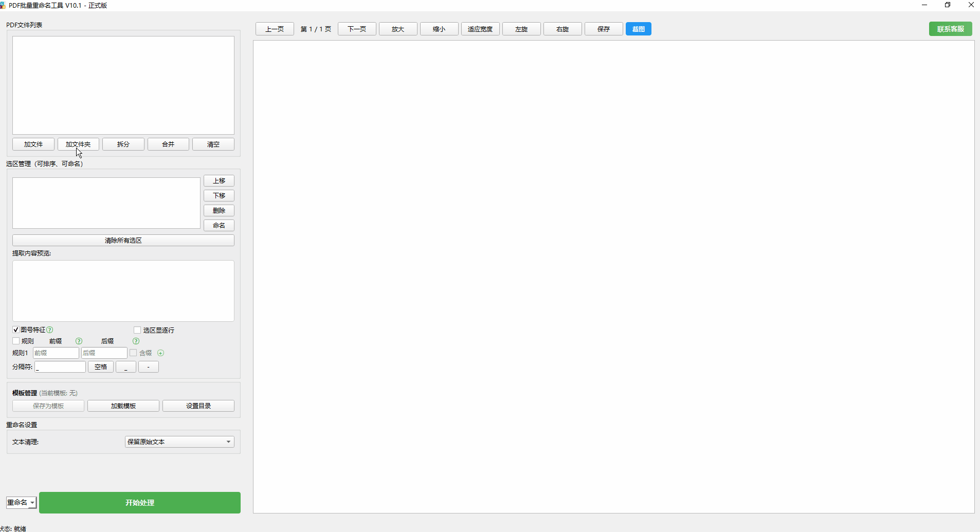This screenshot has width=980, height=532.
Task: Tick the 规则 checkbox
Action: pos(16,341)
